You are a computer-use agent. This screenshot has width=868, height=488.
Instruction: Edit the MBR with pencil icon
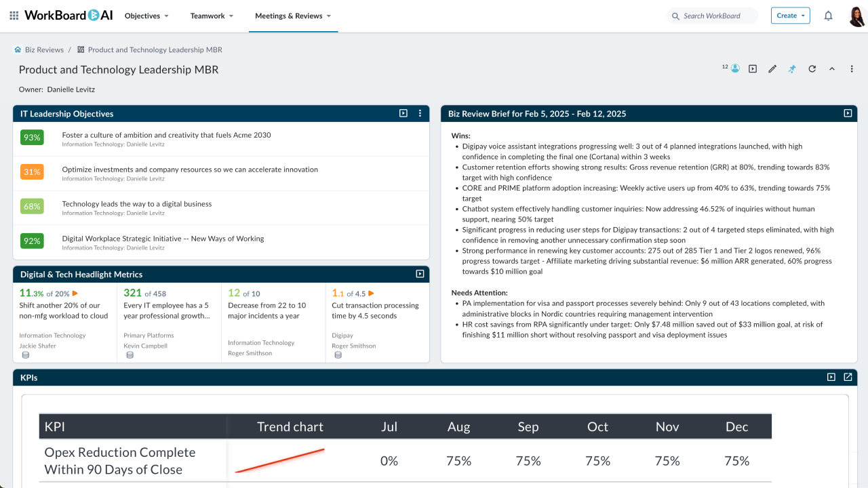[x=772, y=68]
